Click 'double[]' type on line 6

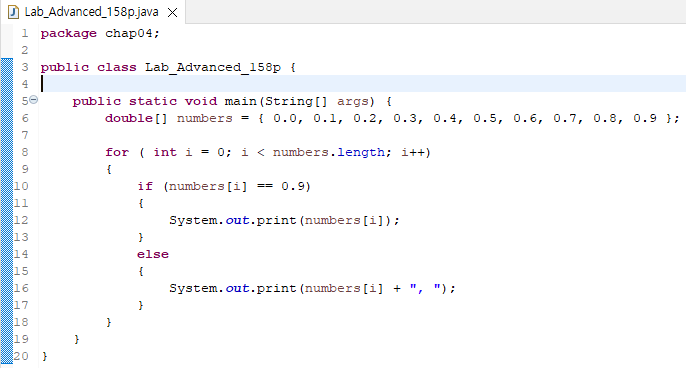136,119
